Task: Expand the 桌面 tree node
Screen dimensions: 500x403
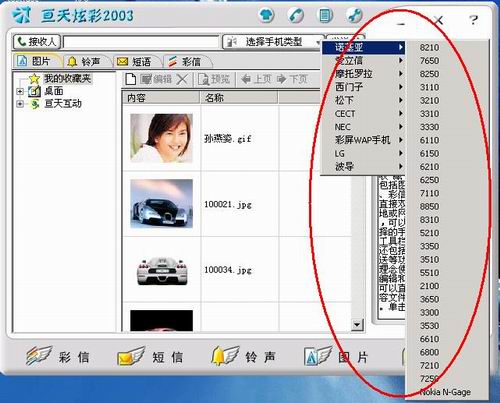Action: point(20,91)
